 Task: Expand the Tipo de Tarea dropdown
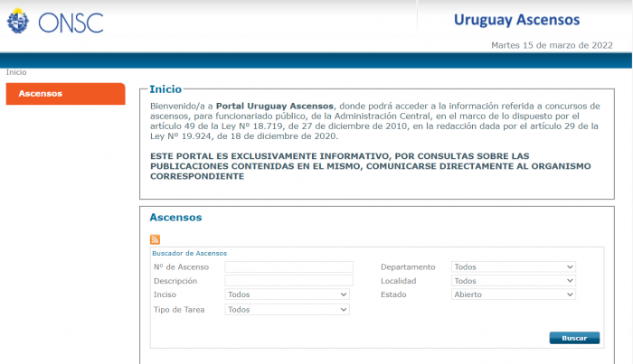[x=287, y=310]
